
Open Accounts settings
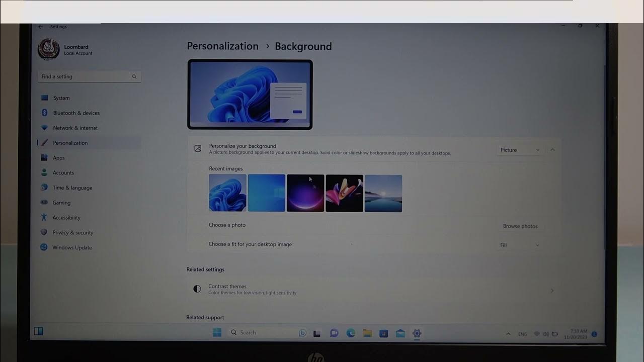(64, 172)
